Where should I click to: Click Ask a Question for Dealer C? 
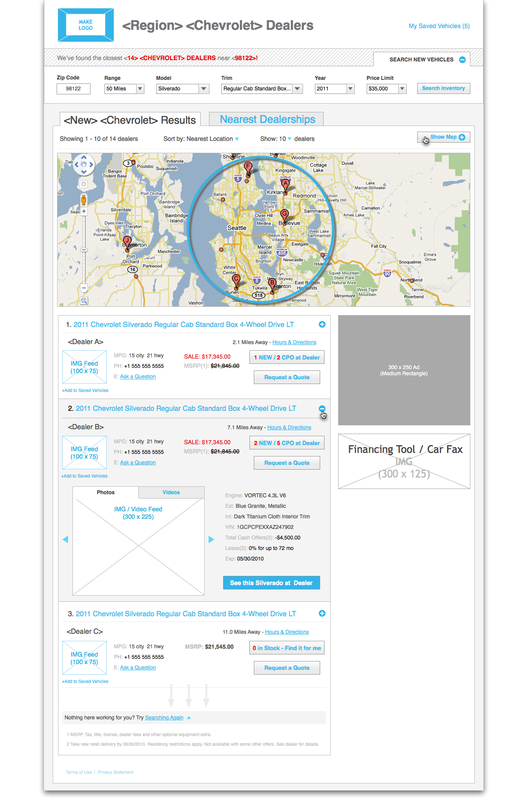coord(138,668)
